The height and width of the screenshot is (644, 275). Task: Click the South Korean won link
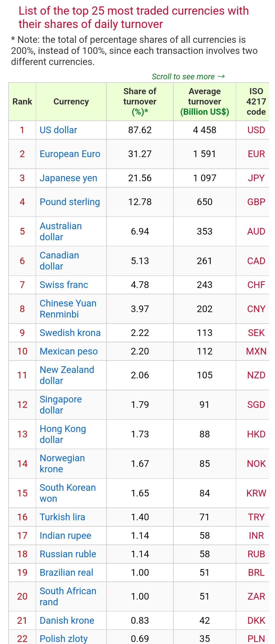click(x=68, y=493)
